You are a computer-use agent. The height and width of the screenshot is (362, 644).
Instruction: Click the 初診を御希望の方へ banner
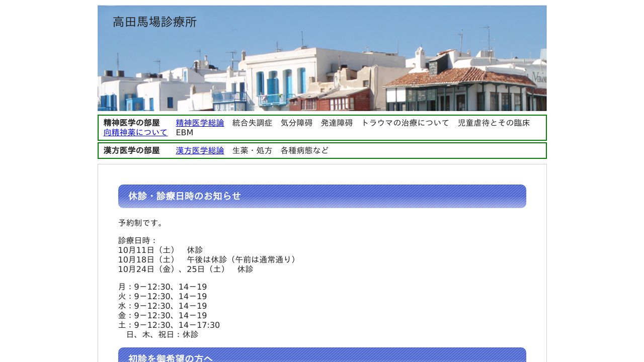(x=170, y=358)
